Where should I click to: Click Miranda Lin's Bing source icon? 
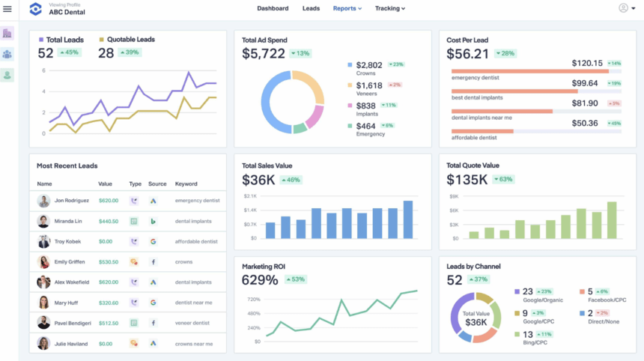point(154,222)
